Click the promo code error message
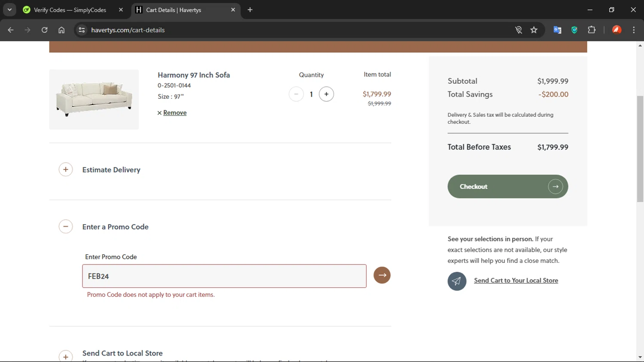 pyautogui.click(x=151, y=295)
